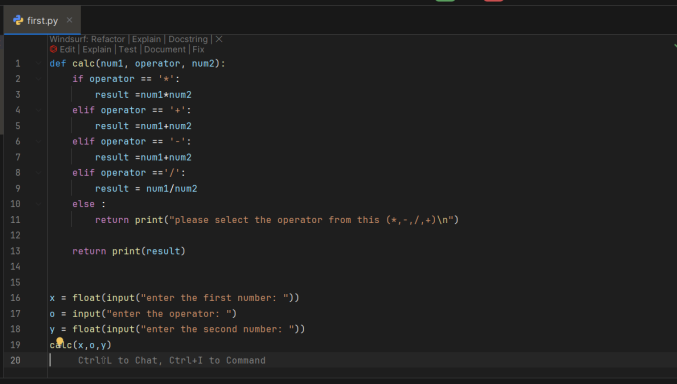This screenshot has height=384, width=677.
Task: Dismiss the Windsurf code lens with X
Action: pyautogui.click(x=219, y=39)
